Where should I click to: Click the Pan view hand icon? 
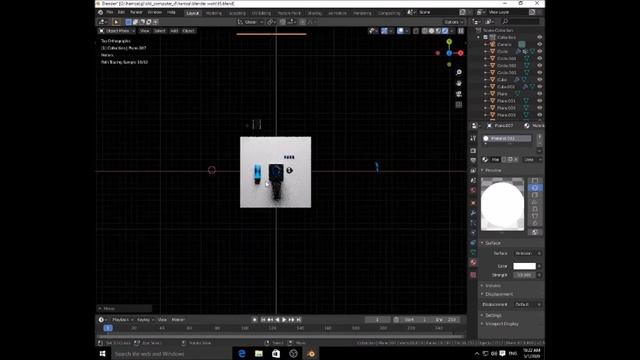pos(459,83)
